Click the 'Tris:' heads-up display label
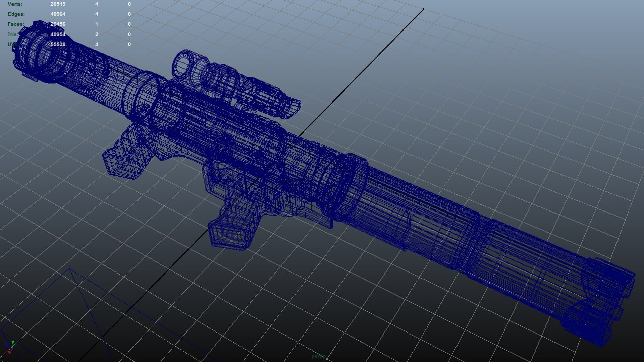 point(13,34)
